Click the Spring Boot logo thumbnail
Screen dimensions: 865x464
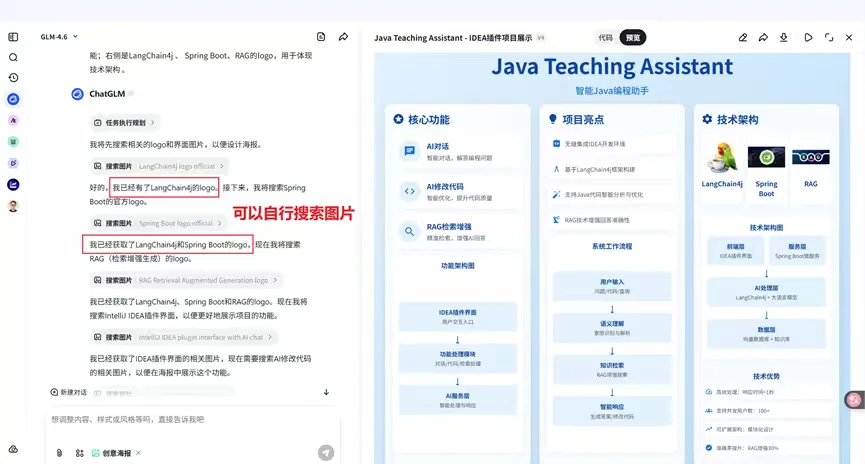pos(766,157)
